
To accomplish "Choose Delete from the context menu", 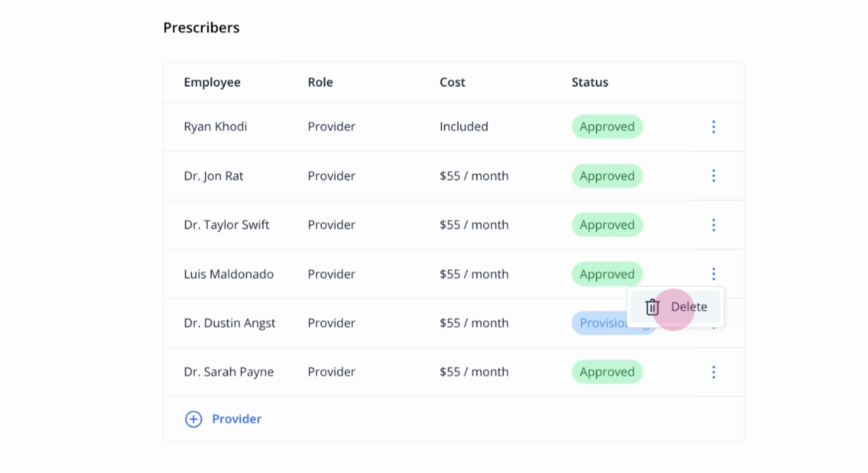I will [x=675, y=307].
